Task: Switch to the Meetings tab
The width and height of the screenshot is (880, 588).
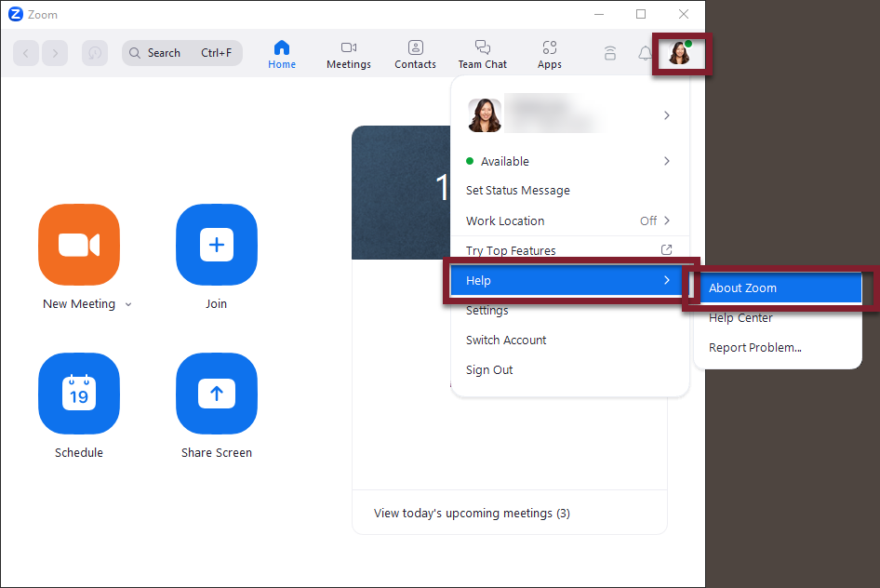Action: [x=349, y=55]
